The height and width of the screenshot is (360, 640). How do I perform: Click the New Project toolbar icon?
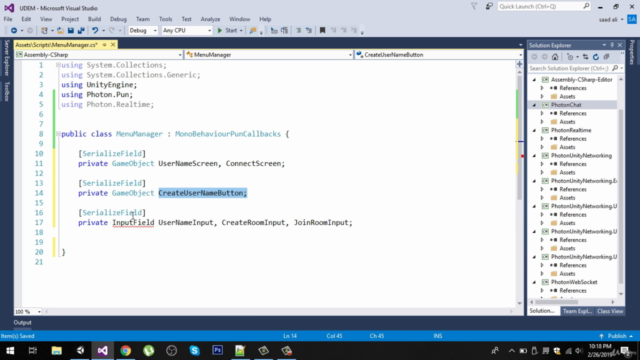(44, 31)
